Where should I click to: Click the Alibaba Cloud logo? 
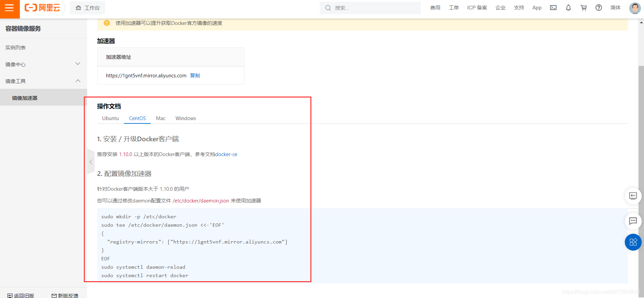coord(42,8)
